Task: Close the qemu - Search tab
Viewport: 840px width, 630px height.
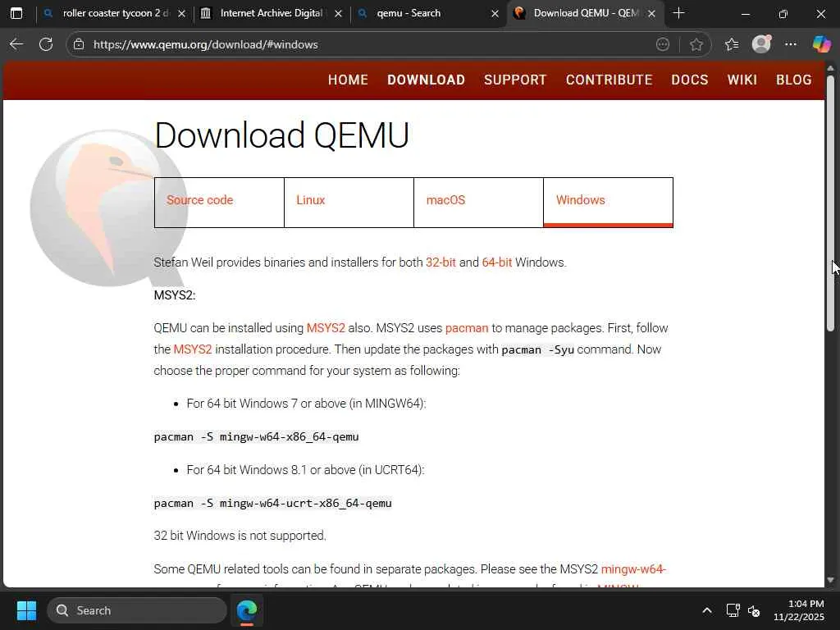Action: (495, 14)
